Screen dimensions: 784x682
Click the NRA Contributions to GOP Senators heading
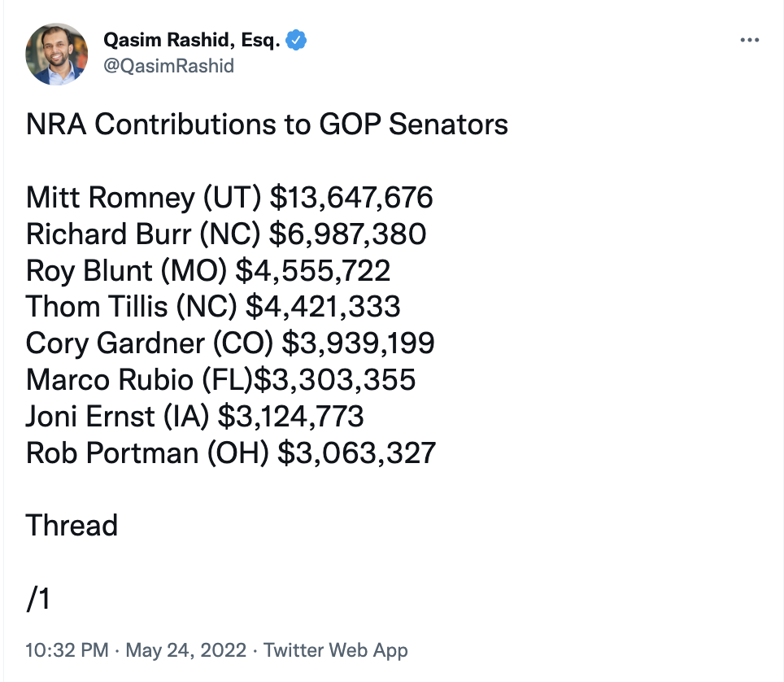[267, 125]
